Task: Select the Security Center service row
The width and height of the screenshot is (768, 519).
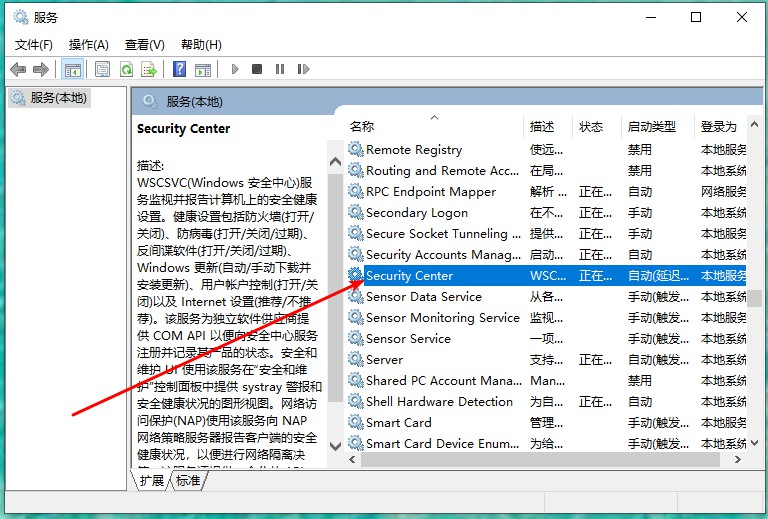Action: pyautogui.click(x=547, y=276)
